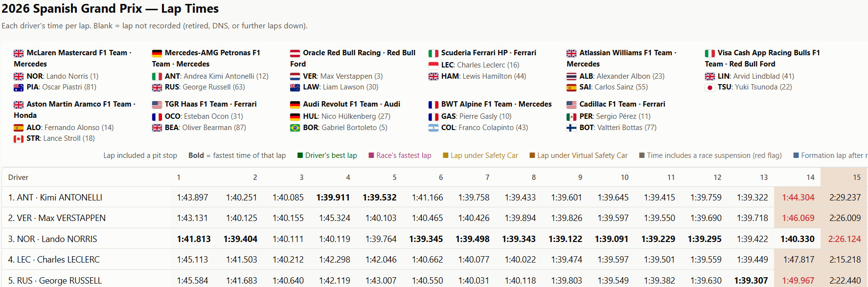Screen dimensions: 868x287
Task: Click Antonelli's lap 14 time 1:44.304
Action: pyautogui.click(x=799, y=198)
